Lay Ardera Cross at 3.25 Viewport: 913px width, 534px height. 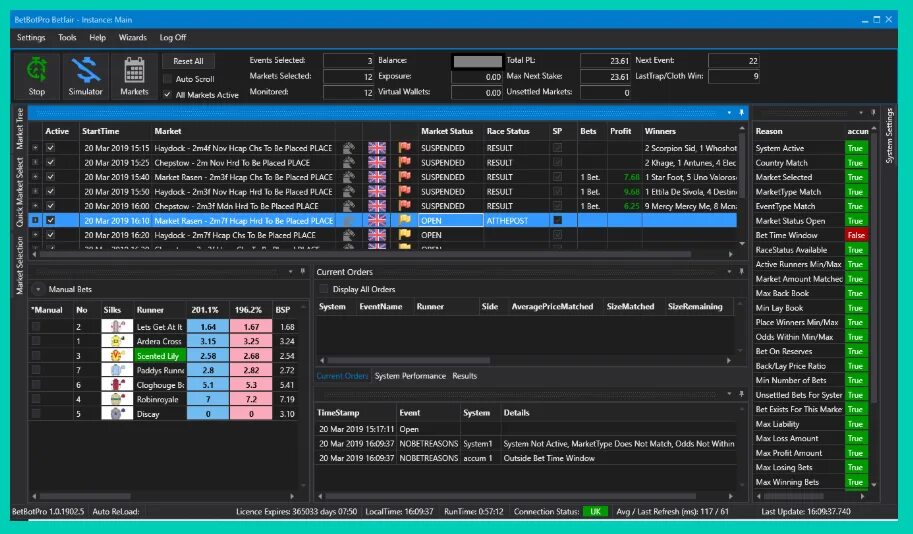pyautogui.click(x=251, y=341)
